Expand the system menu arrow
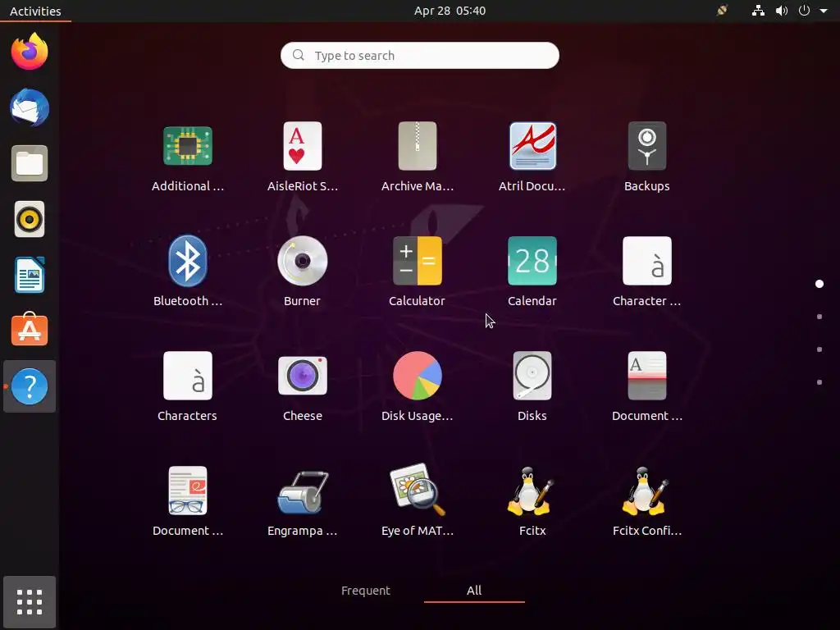 tap(824, 11)
